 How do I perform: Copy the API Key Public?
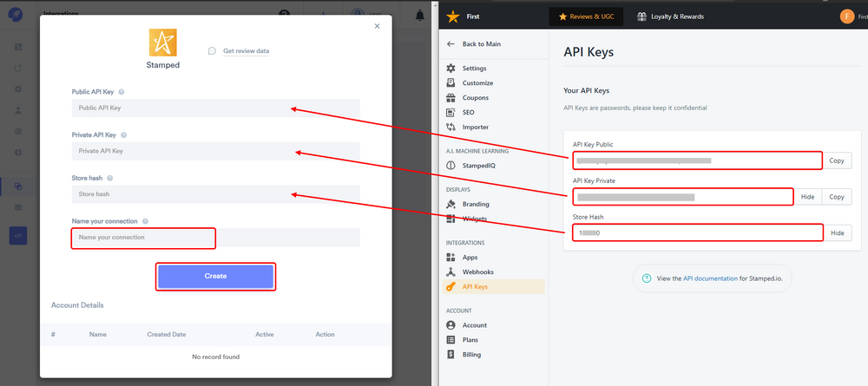tap(837, 160)
